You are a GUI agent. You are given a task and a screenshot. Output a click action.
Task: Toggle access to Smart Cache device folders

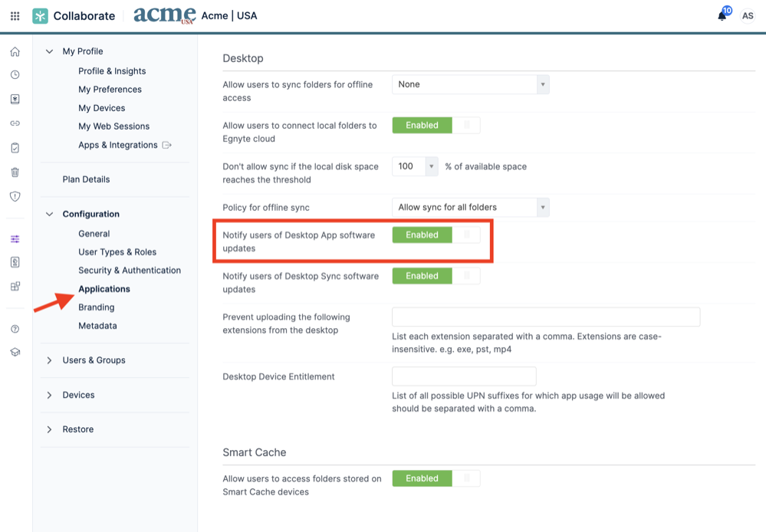tap(436, 478)
